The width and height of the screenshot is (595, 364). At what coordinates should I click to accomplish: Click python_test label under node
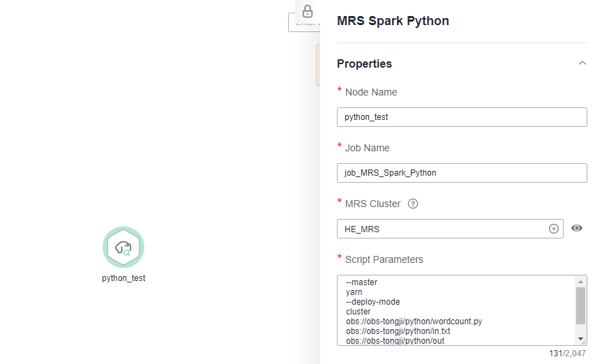123,278
